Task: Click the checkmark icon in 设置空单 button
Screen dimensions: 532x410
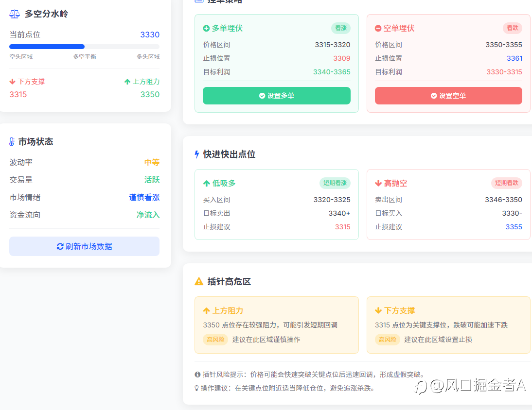Action: [x=434, y=96]
